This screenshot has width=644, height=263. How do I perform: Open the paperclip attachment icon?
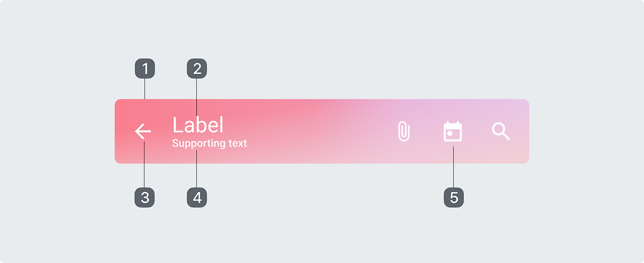(x=404, y=131)
